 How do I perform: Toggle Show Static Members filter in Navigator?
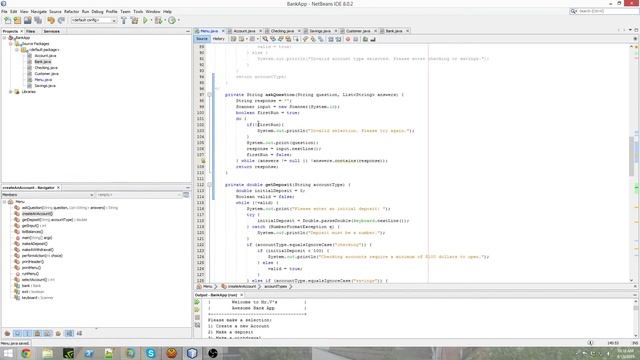tap(27, 333)
